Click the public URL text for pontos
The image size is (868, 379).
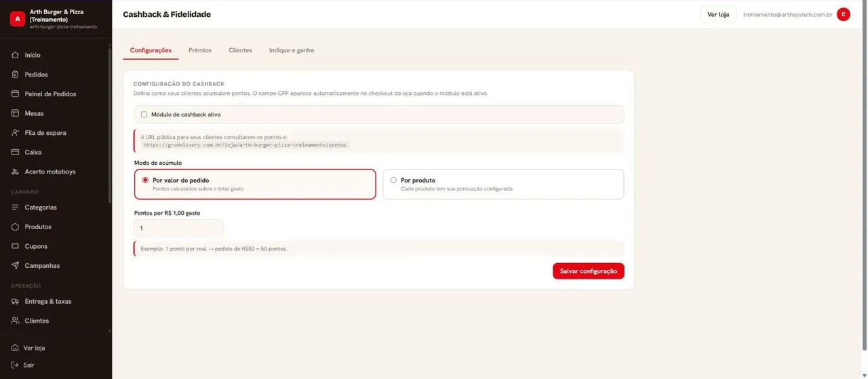[x=245, y=145]
